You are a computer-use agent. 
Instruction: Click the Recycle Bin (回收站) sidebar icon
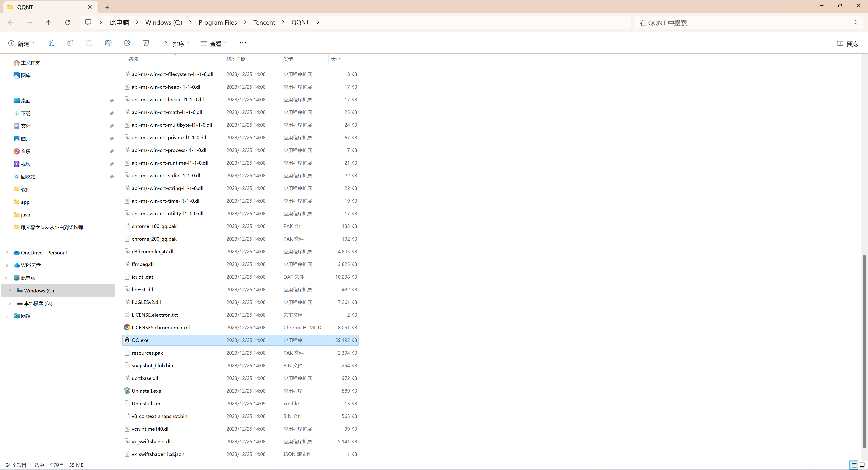[x=17, y=177]
